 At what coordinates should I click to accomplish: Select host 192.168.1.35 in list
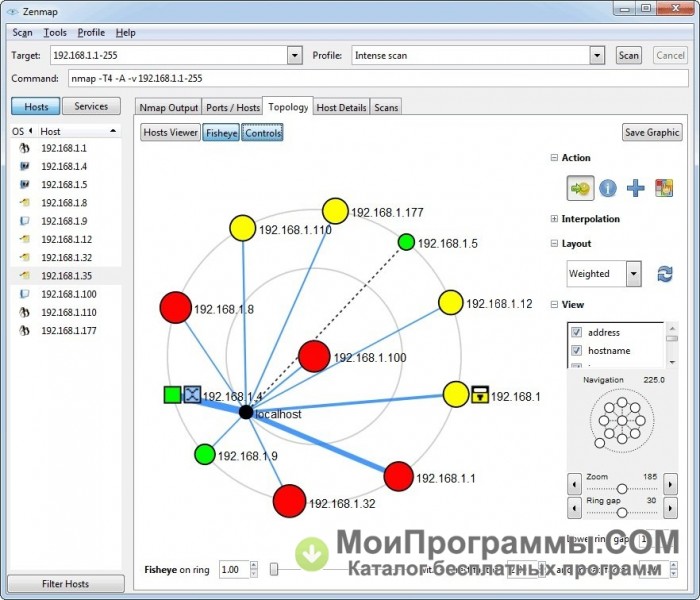pyautogui.click(x=66, y=275)
